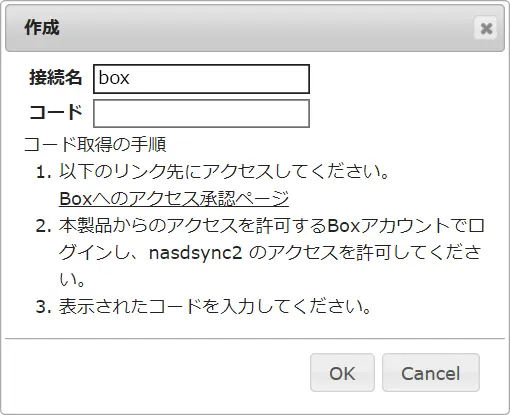Click the コード label beside the field
The width and height of the screenshot is (510, 415).
click(56, 112)
